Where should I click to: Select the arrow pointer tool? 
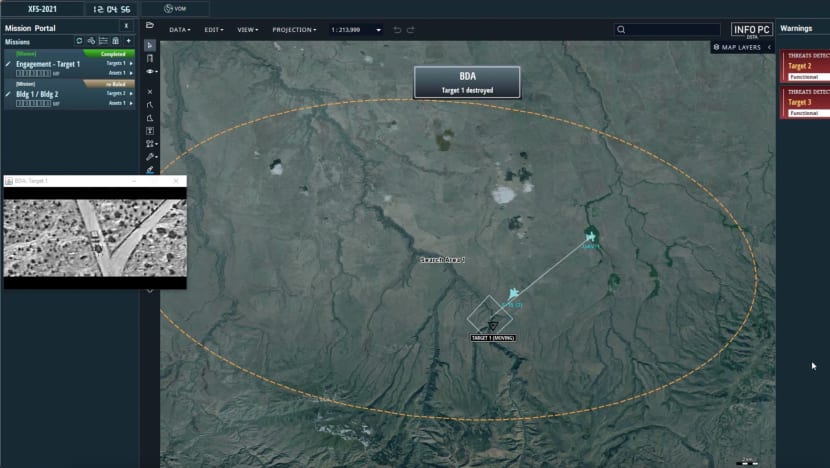click(150, 45)
